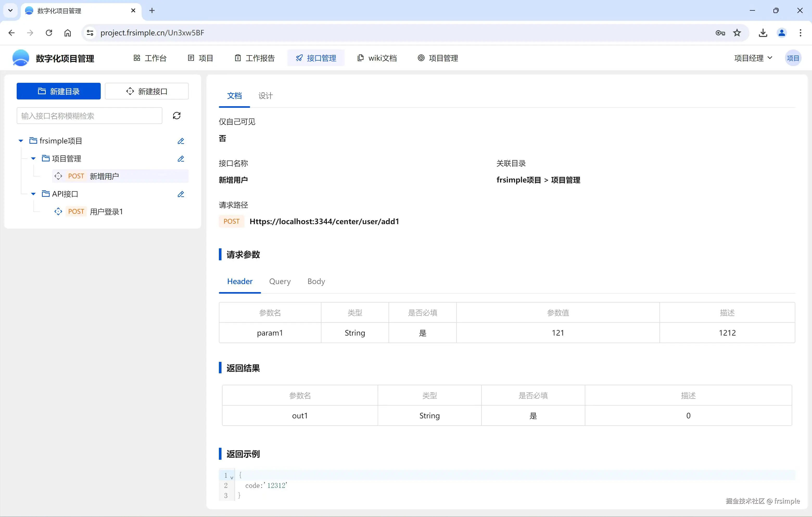Click the 项目管理 target icon
The width and height of the screenshot is (812, 517).
421,58
